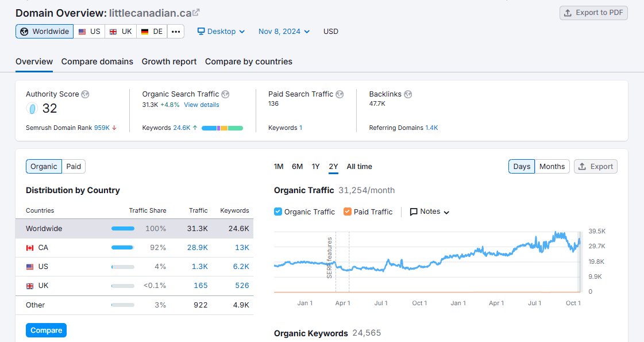Open the Growth report tab
Viewport: 644px width, 342px height.
(169, 62)
